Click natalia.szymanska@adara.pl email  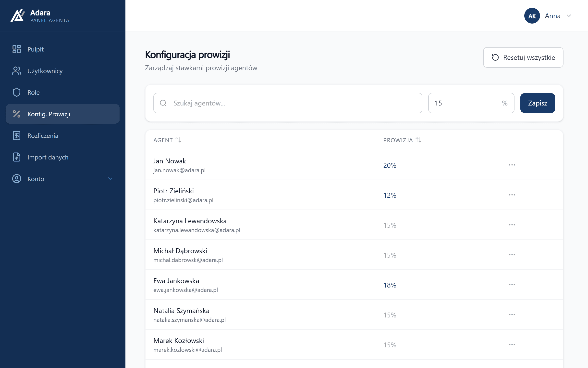pyautogui.click(x=190, y=320)
